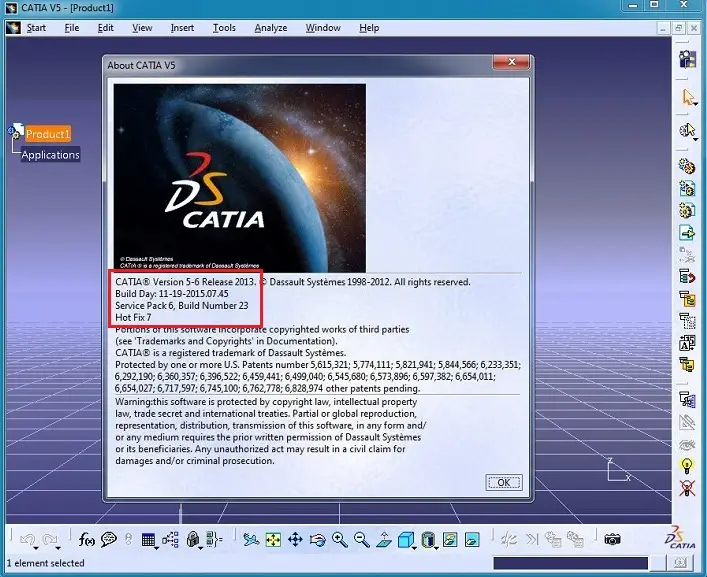This screenshot has height=577, width=707.
Task: Open the Analyze menu
Action: pos(271,28)
